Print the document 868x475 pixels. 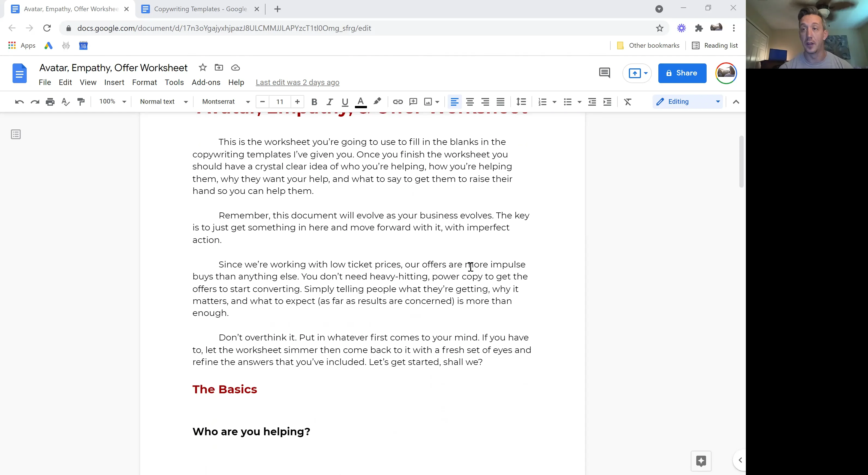coord(50,102)
